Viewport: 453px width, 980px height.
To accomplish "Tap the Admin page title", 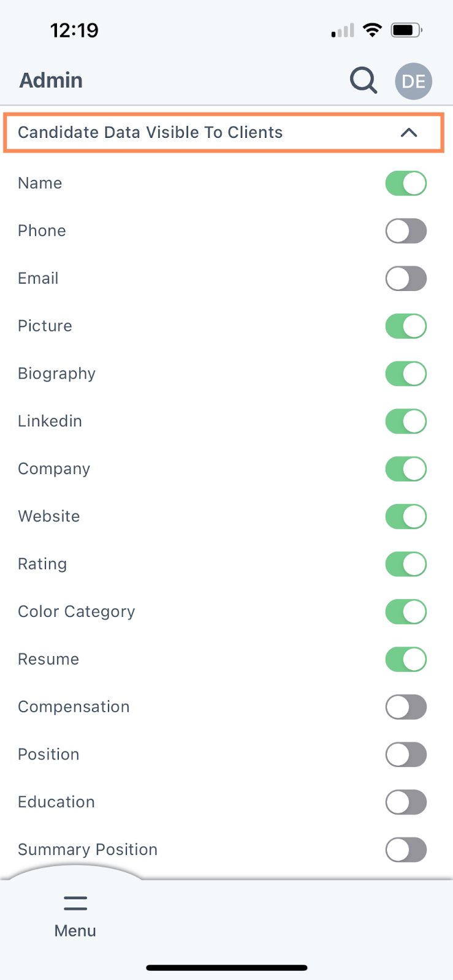I will [x=51, y=80].
